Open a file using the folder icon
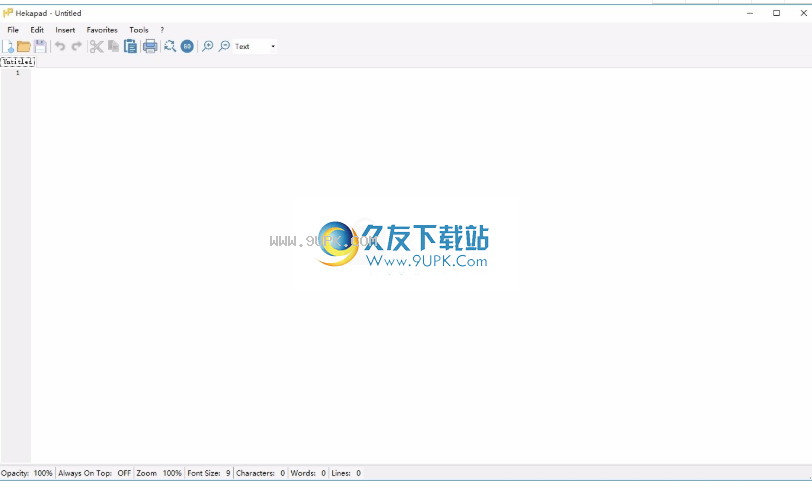Viewport: 812px width, 488px height. point(24,47)
